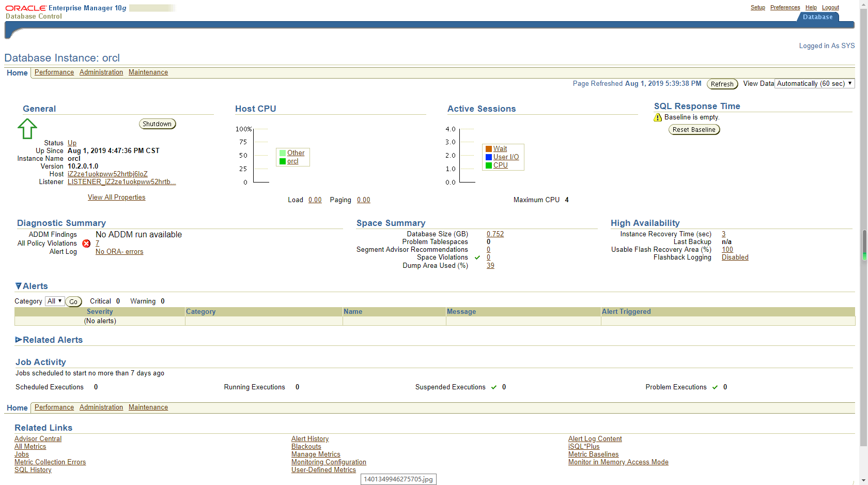
Task: Click the Shutdown button
Action: tap(157, 124)
